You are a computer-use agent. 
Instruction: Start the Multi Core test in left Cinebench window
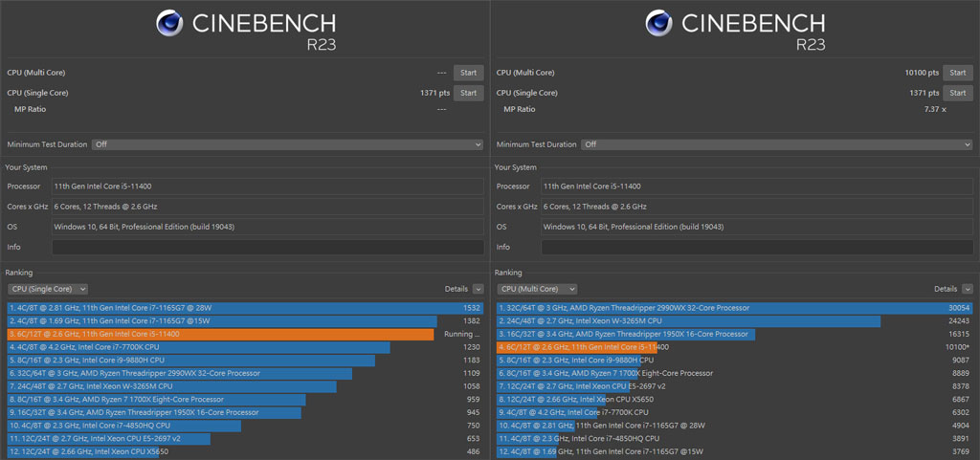[468, 73]
